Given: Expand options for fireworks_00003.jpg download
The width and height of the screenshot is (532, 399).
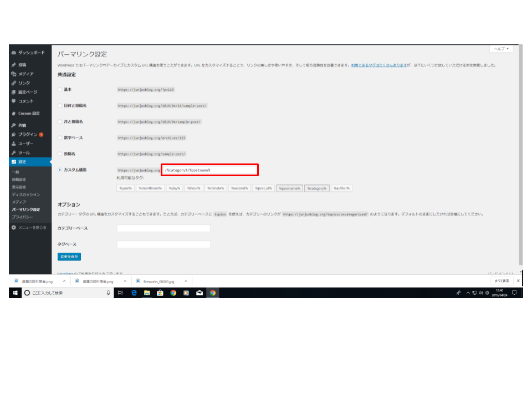Looking at the screenshot, I should [x=186, y=282].
